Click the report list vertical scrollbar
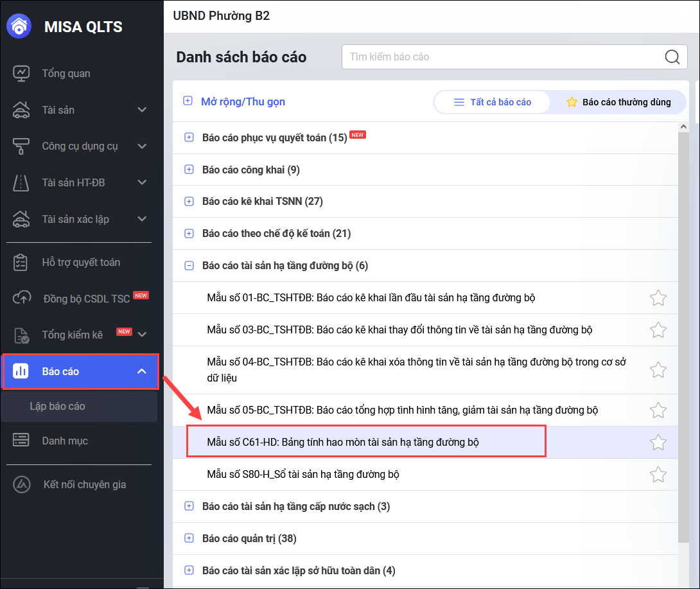 [683, 337]
